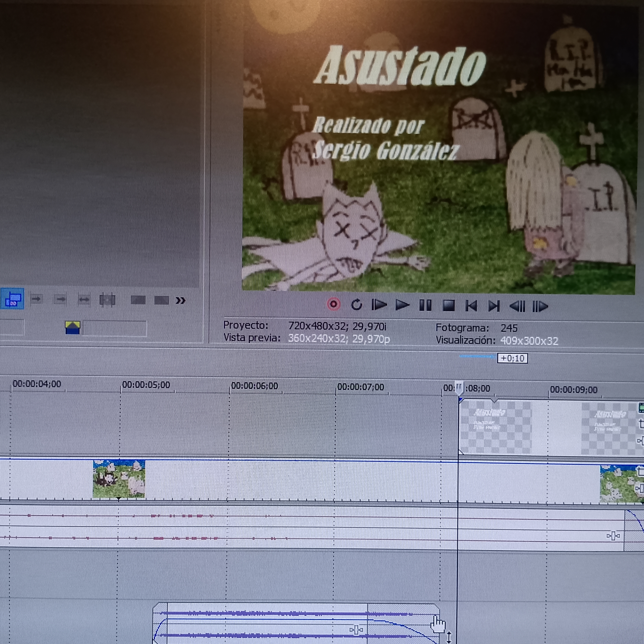Pause playback with the Pause button
This screenshot has height=644, width=644.
pyautogui.click(x=425, y=305)
